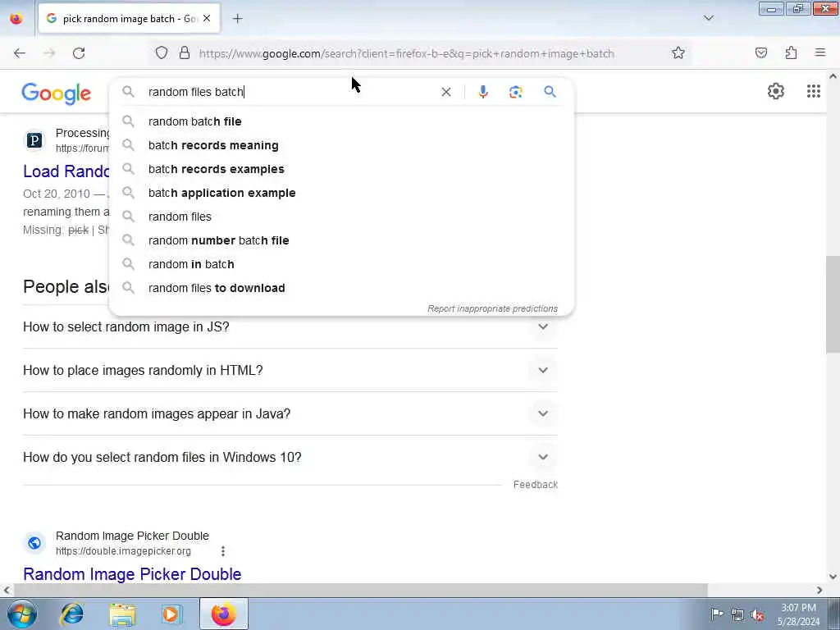The width and height of the screenshot is (840, 630).
Task: Click the muted volume speaker tray icon
Action: (757, 614)
